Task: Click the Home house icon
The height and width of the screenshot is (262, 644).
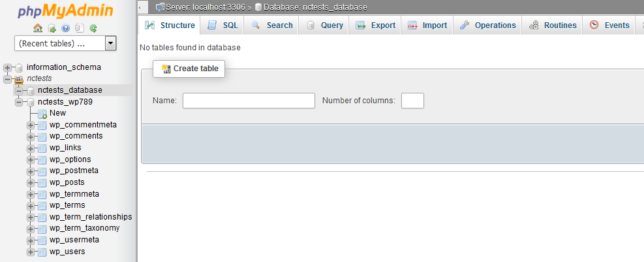Action: pos(38,28)
